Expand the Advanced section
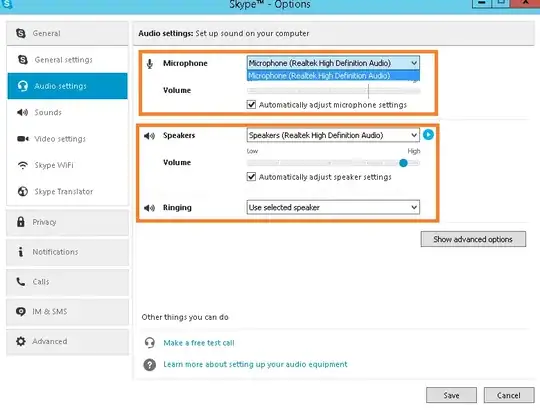Image resolution: width=540 pixels, height=410 pixels. 67,341
